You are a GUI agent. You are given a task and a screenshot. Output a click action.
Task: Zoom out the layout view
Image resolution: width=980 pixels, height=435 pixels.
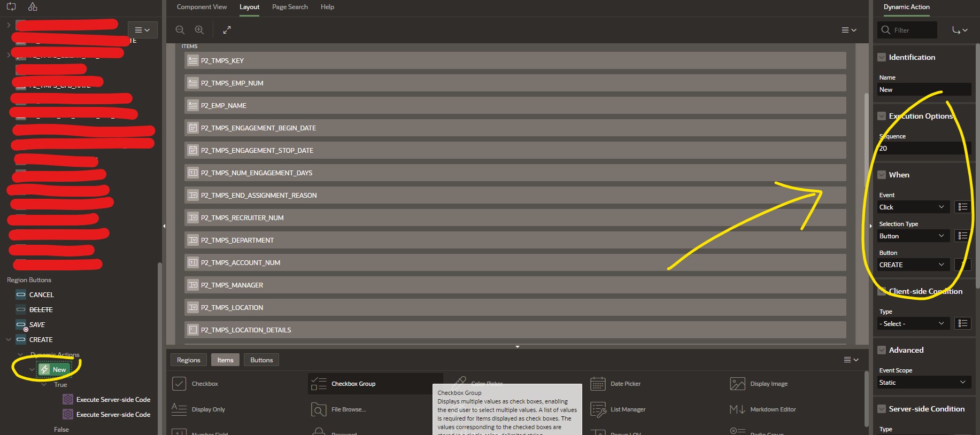click(x=180, y=30)
